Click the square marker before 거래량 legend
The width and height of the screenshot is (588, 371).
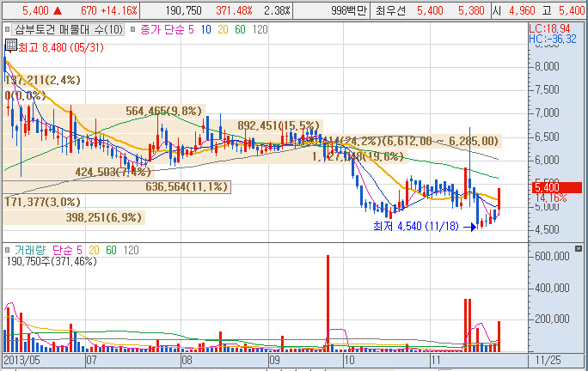(x=7, y=250)
